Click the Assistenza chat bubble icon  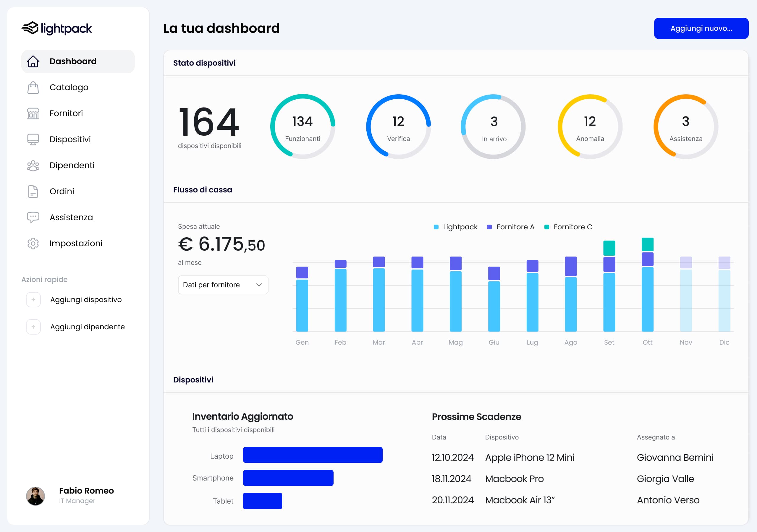pyautogui.click(x=33, y=218)
